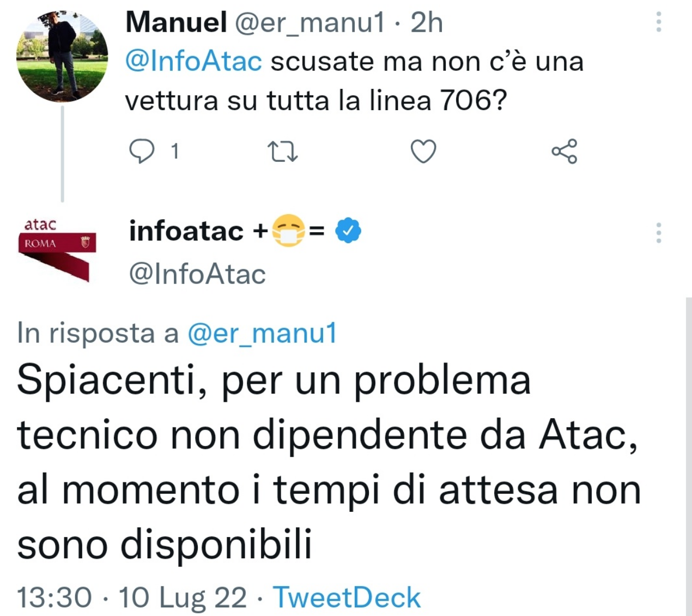Click the 'infoatac' display name
The height and width of the screenshot is (616, 692).
186,231
